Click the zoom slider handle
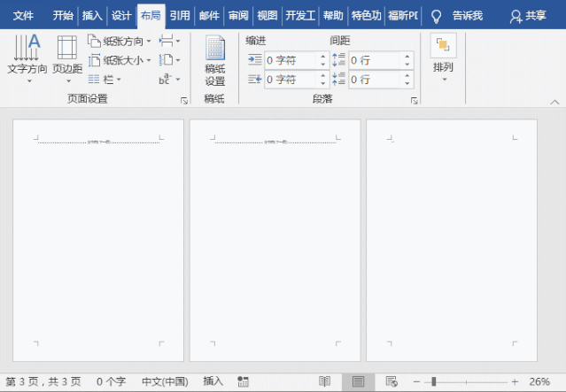Image resolution: width=566 pixels, height=392 pixels. 434,381
